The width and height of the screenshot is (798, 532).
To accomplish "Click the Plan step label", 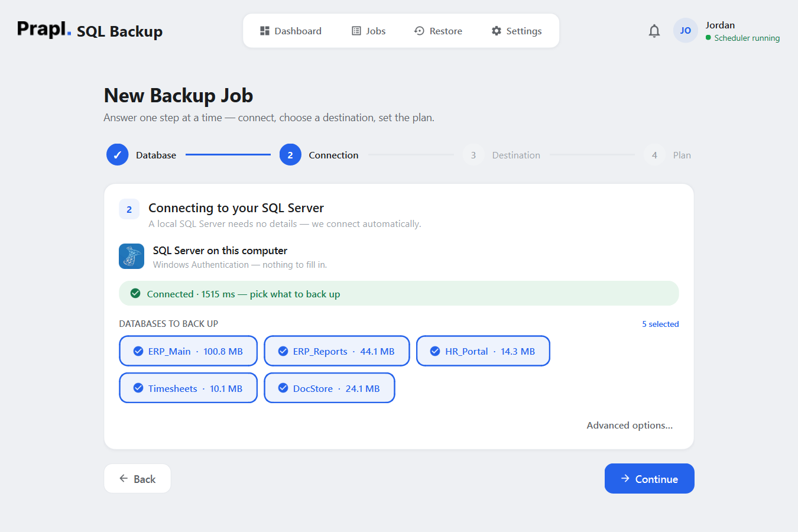I will [682, 155].
